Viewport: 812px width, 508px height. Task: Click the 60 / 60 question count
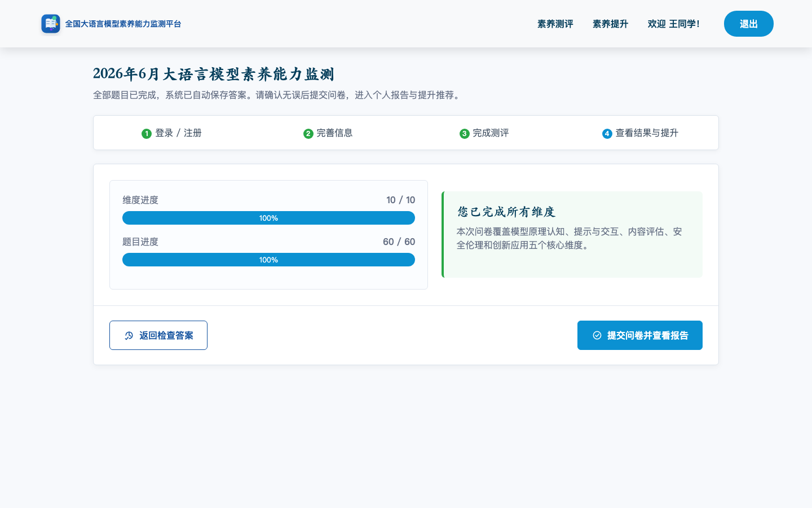coord(399,242)
